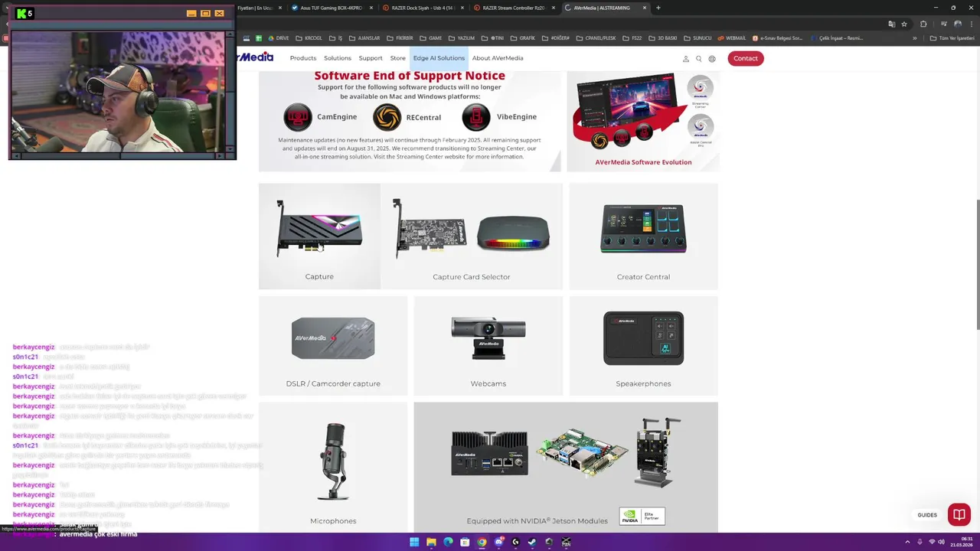Close the RAZER Stream Controller tab

click(x=553, y=8)
